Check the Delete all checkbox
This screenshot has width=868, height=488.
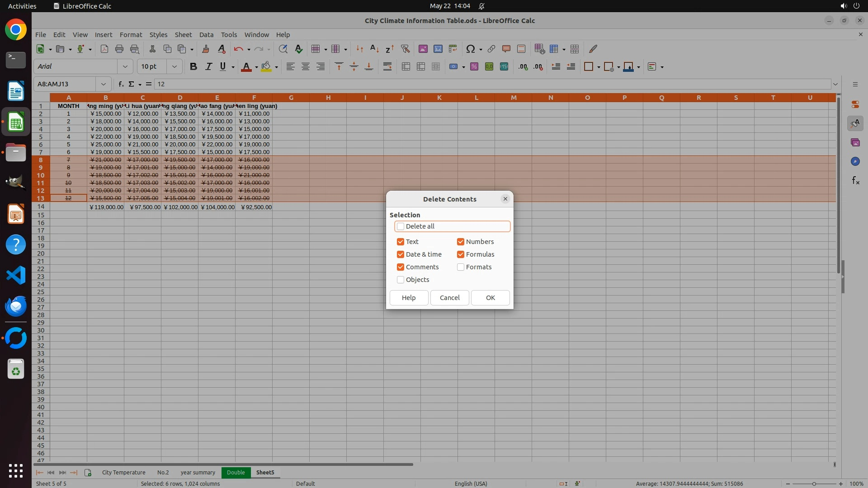tap(401, 226)
